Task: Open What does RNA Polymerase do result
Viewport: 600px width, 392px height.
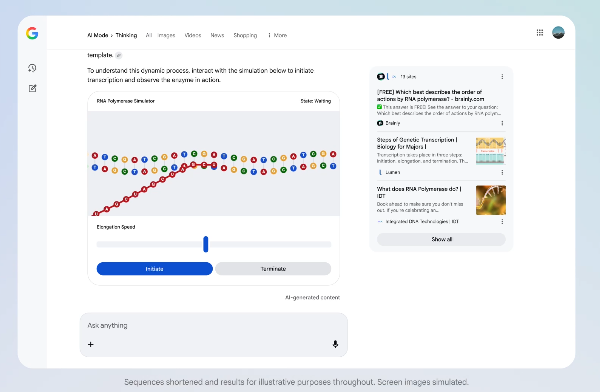Action: point(419,192)
